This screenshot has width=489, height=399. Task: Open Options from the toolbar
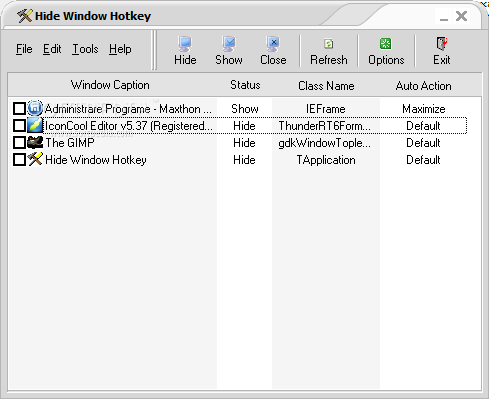click(x=386, y=51)
